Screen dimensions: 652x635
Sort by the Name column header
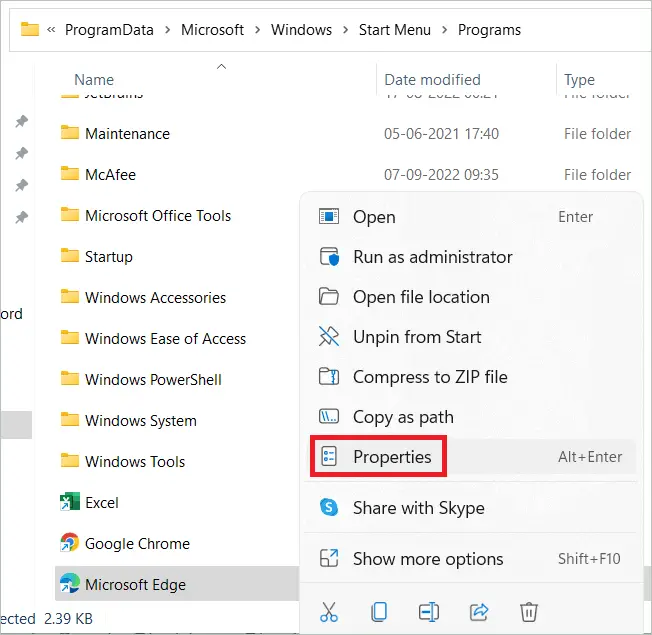tap(94, 79)
